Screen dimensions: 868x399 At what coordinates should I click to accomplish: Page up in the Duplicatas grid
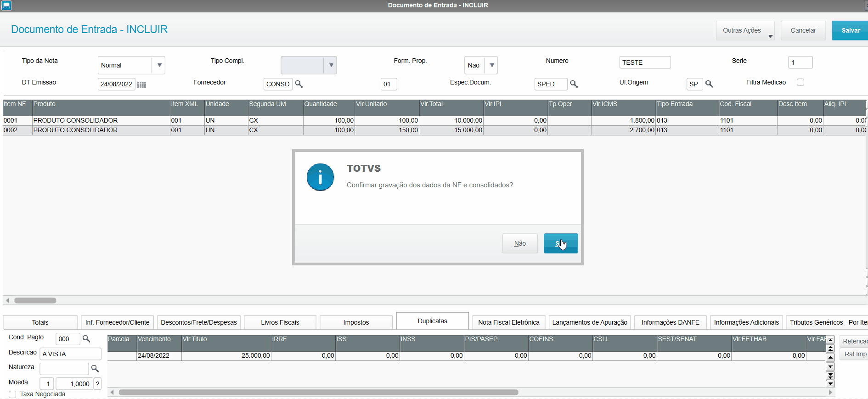[x=830, y=349]
